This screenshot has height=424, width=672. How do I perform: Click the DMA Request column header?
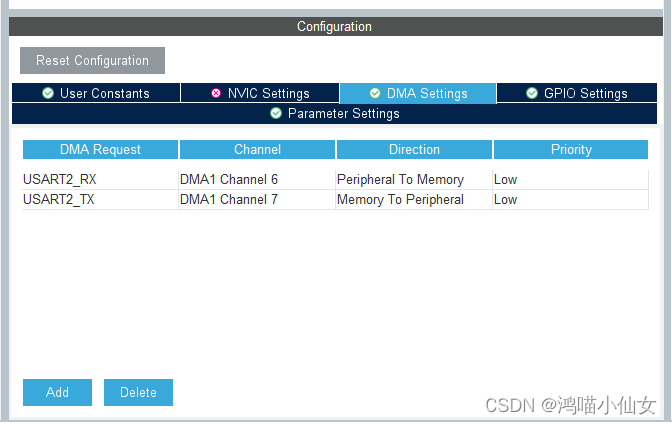tap(100, 150)
